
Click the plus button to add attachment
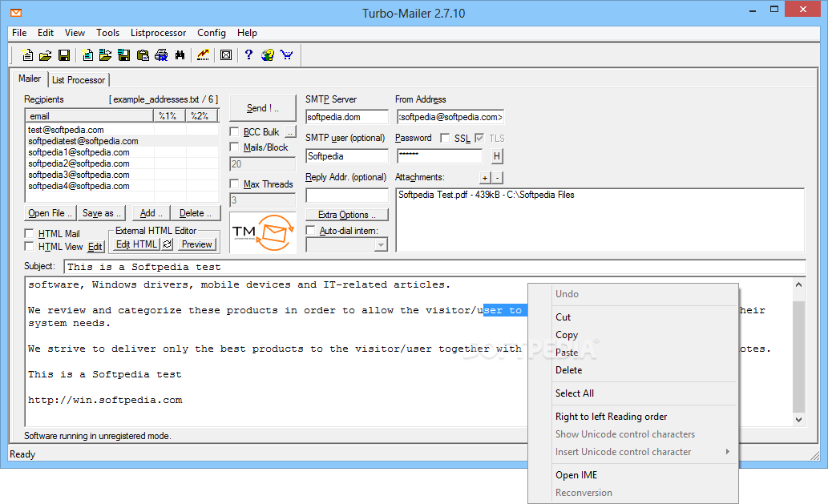pyautogui.click(x=485, y=178)
